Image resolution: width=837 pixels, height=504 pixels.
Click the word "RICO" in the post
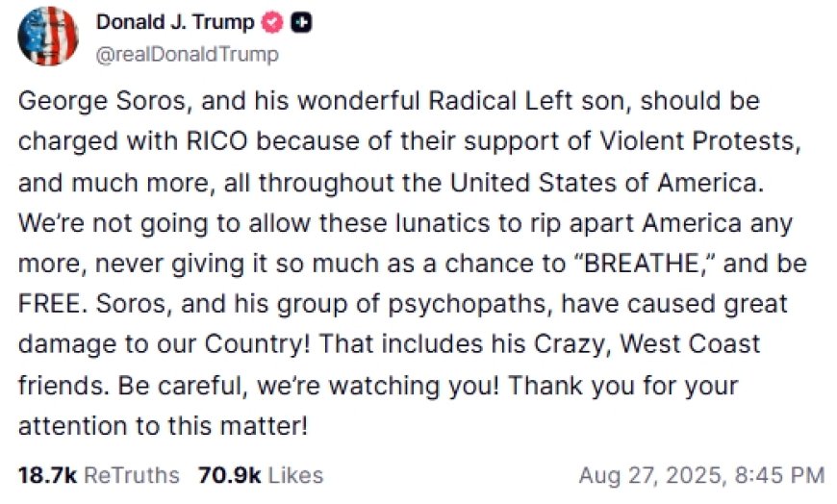217,141
